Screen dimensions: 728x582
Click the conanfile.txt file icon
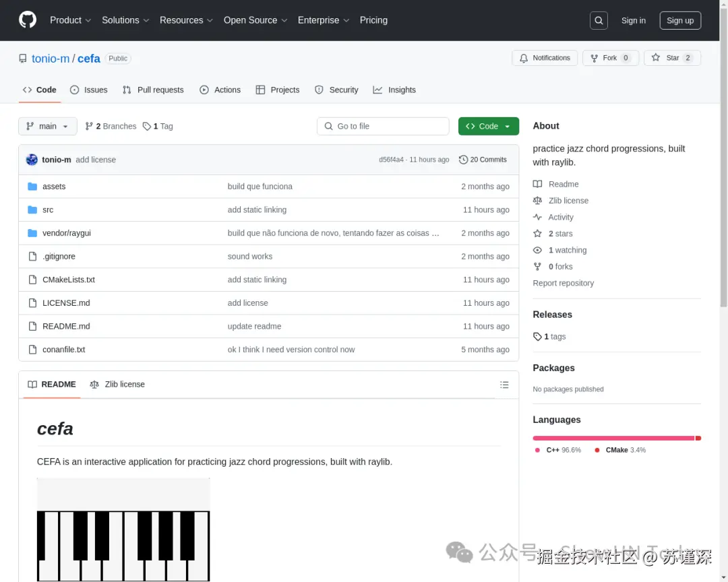pos(32,350)
